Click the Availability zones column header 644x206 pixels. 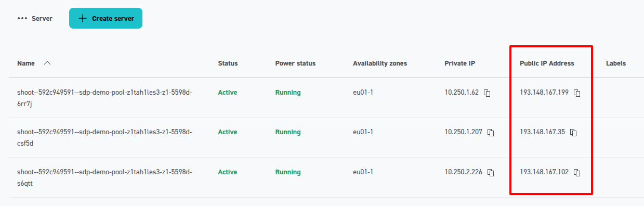380,63
